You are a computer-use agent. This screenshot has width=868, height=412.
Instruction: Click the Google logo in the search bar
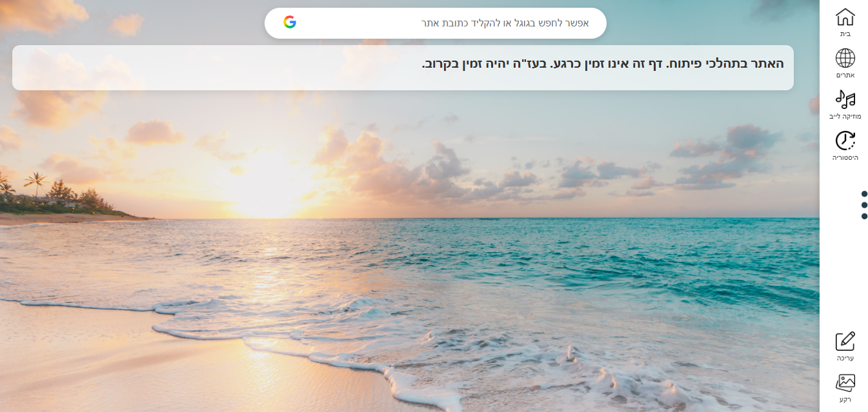(290, 23)
